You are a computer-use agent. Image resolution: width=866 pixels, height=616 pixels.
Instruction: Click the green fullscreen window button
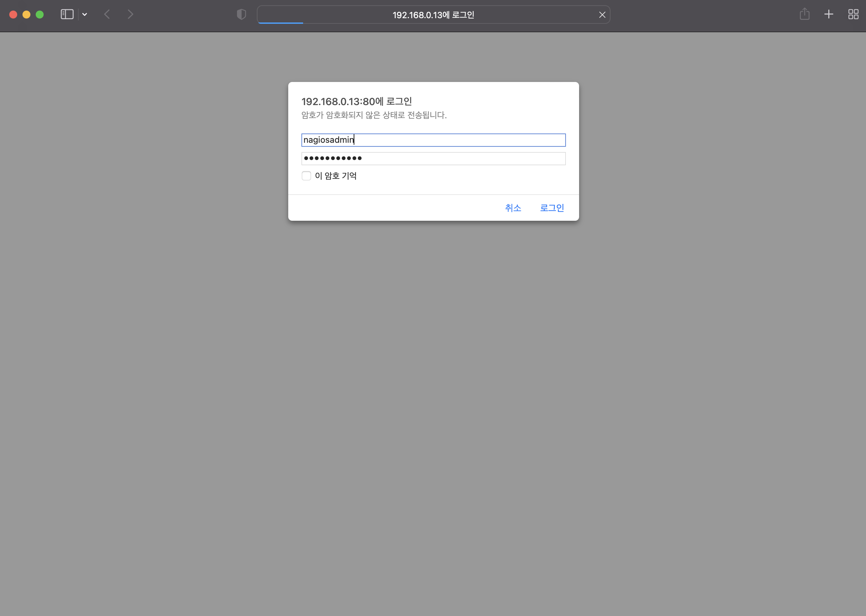[39, 15]
